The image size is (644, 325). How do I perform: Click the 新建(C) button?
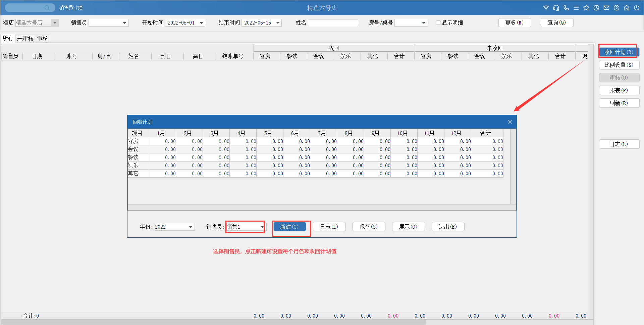coord(289,227)
